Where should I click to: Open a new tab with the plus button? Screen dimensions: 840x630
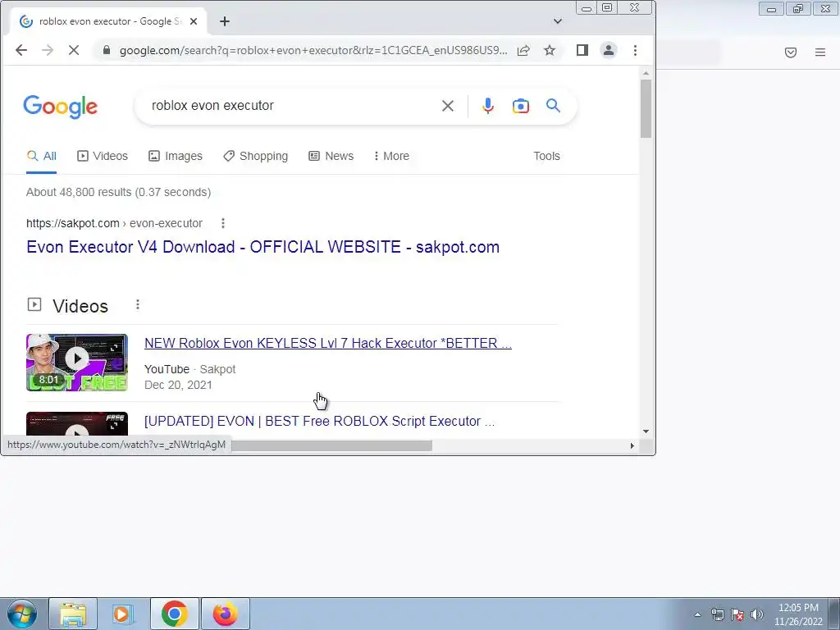pos(225,21)
